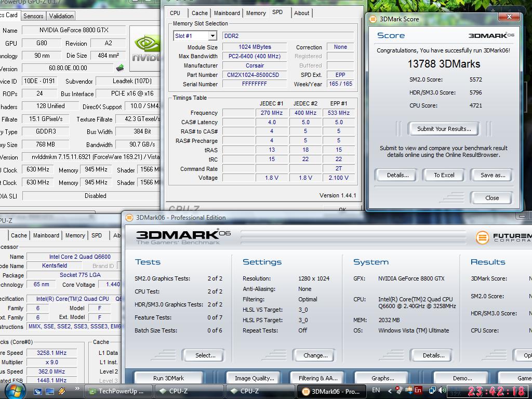Click the Manufacturer Corsair field

point(254,65)
